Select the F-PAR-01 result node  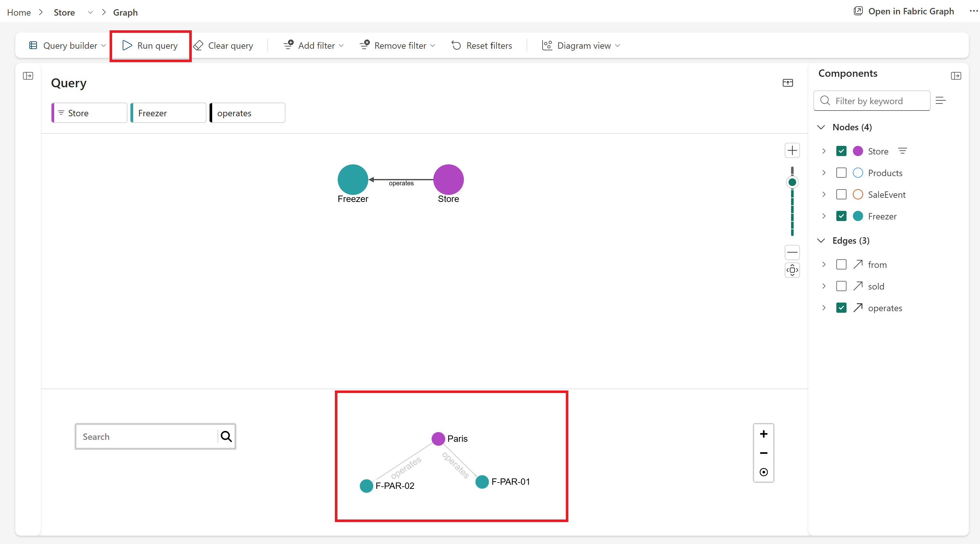point(482,482)
